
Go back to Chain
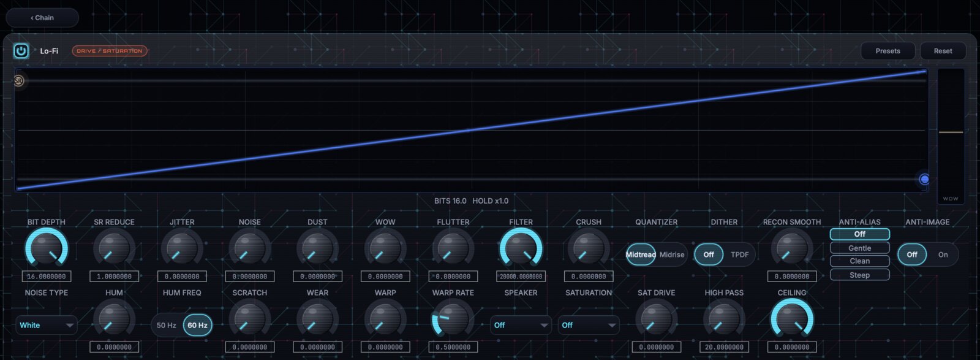42,18
